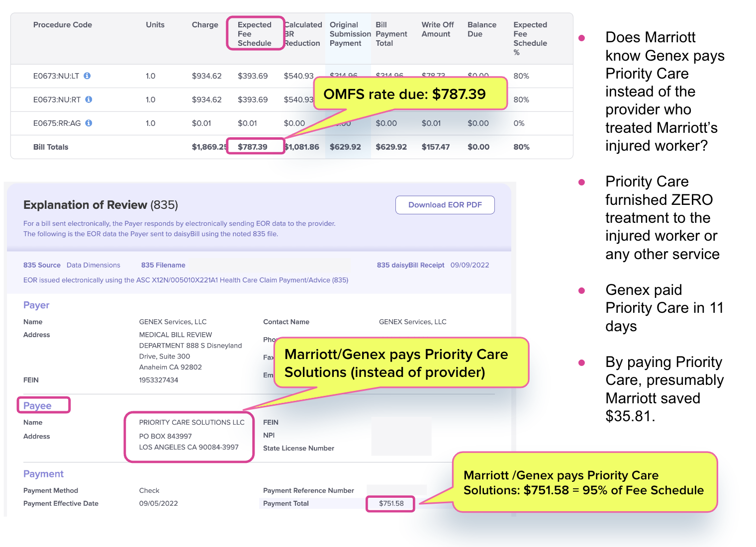Viewport: 756px width, 547px height.
Task: Click the PO BOX 843997 address line
Action: [x=166, y=436]
